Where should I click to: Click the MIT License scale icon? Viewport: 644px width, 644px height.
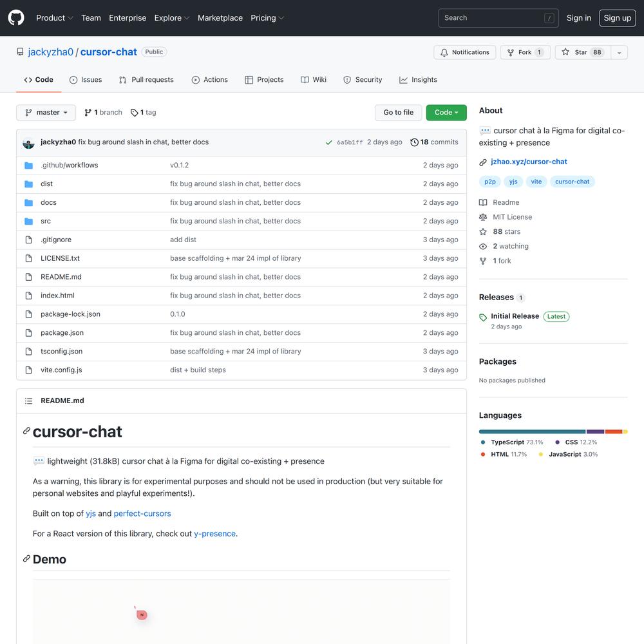click(x=483, y=217)
